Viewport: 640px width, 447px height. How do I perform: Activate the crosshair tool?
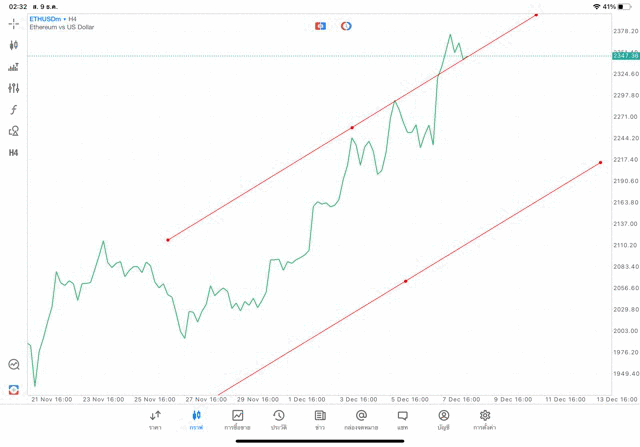point(14,23)
